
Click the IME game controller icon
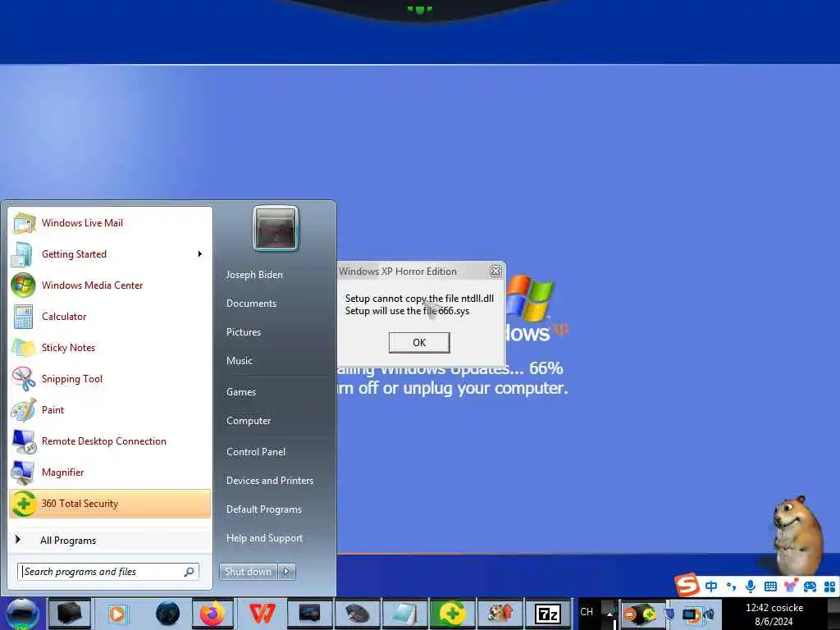click(x=810, y=587)
